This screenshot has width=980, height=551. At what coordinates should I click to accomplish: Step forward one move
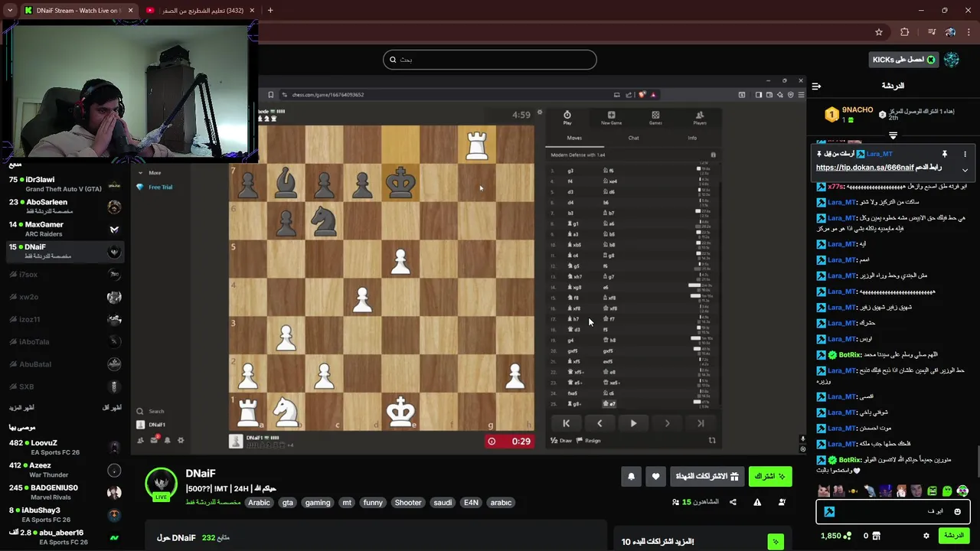pyautogui.click(x=667, y=423)
